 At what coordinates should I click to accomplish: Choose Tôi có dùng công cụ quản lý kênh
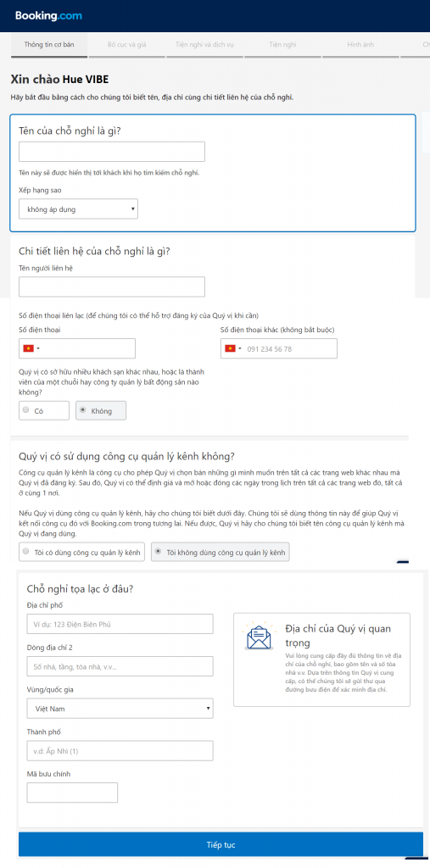click(82, 551)
